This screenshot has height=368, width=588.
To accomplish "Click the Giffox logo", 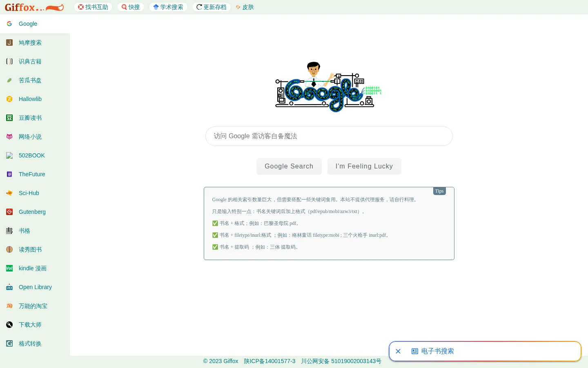I will click(x=34, y=7).
